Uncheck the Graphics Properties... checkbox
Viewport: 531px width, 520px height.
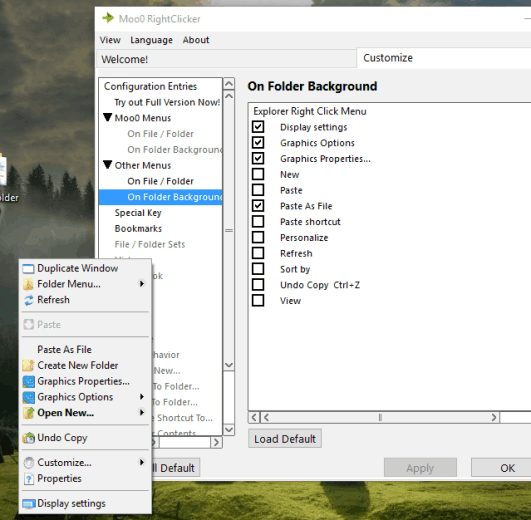(258, 158)
